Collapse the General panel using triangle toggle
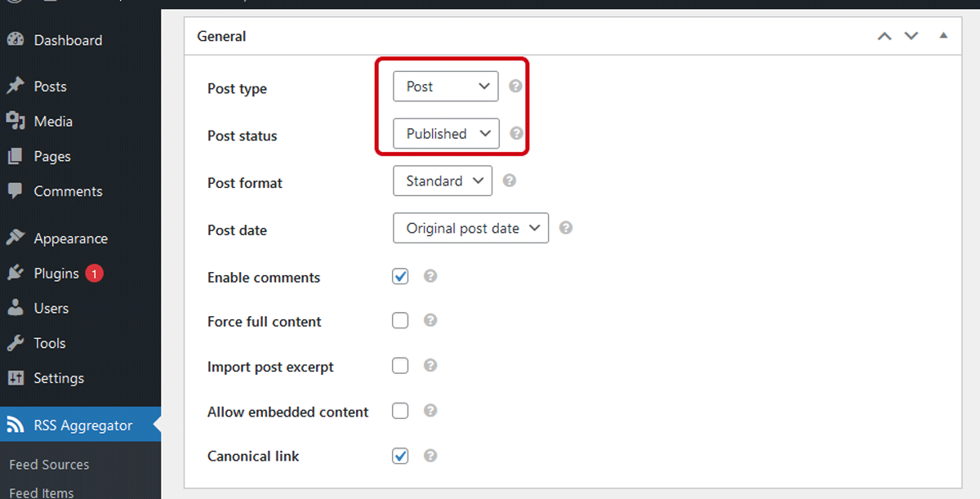 point(943,36)
